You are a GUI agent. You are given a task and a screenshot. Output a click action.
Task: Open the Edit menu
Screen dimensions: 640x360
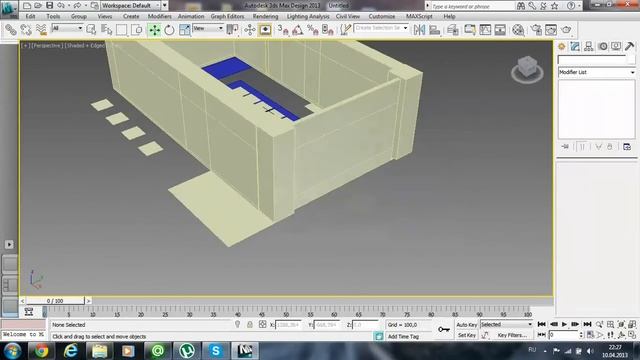tap(30, 16)
